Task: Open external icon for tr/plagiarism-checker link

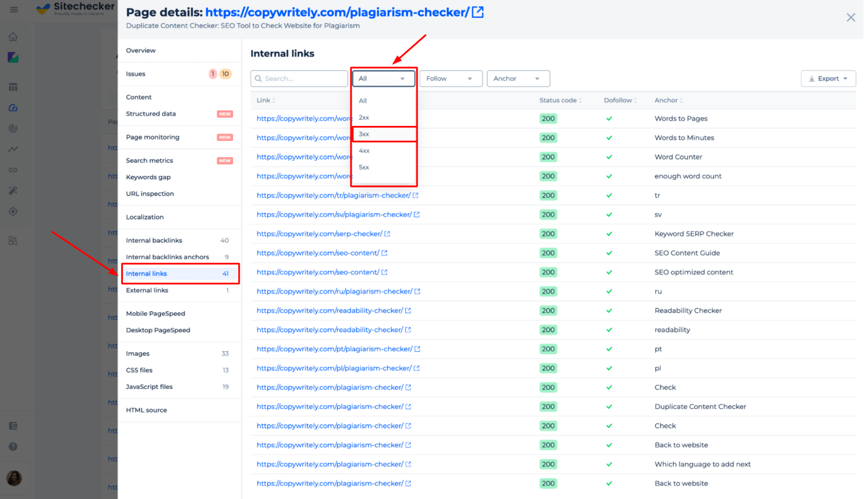Action: (x=416, y=195)
